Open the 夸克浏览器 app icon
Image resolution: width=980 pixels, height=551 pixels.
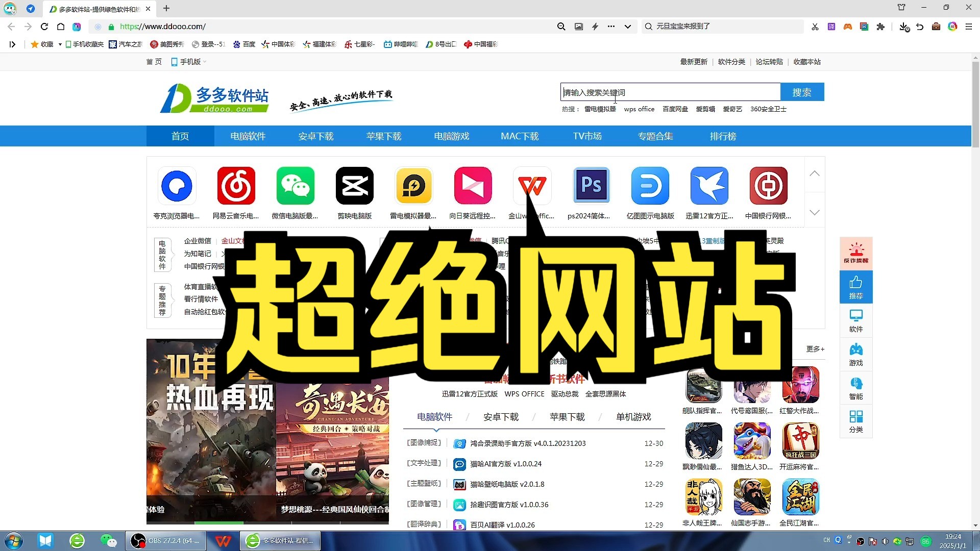coord(177,186)
